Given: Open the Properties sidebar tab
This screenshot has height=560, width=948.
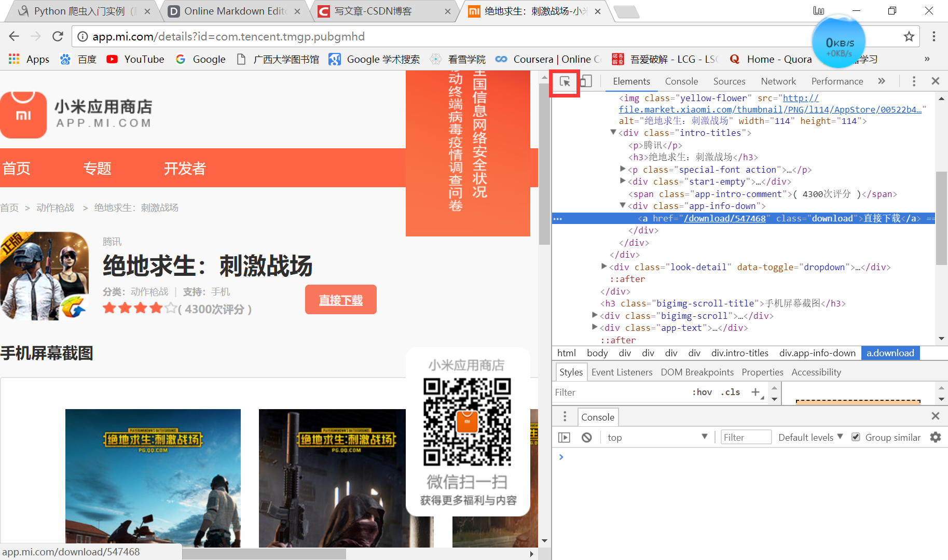Looking at the screenshot, I should [x=762, y=372].
